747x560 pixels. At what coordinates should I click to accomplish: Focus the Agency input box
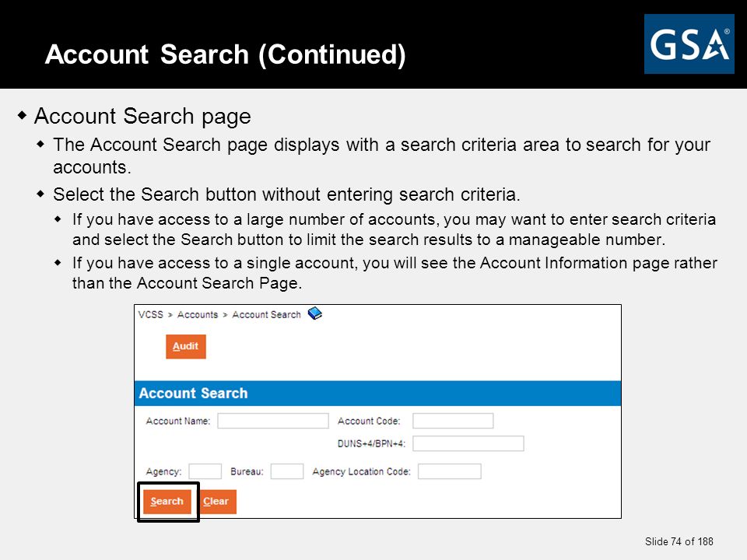click(205, 471)
